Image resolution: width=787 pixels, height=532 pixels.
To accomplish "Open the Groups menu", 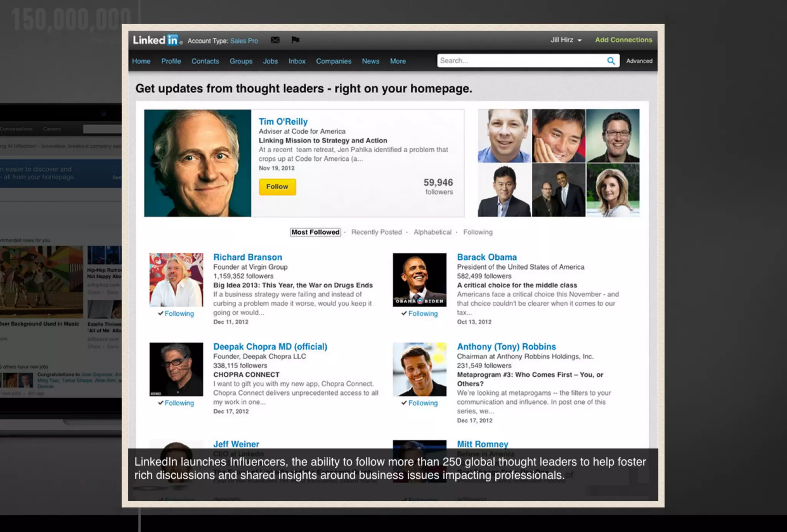I will [x=241, y=61].
